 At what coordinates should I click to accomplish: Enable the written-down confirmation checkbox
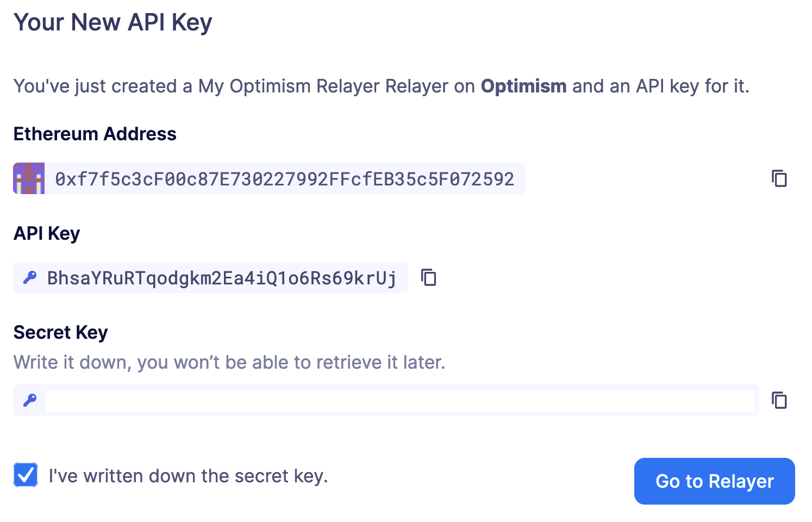(26, 475)
